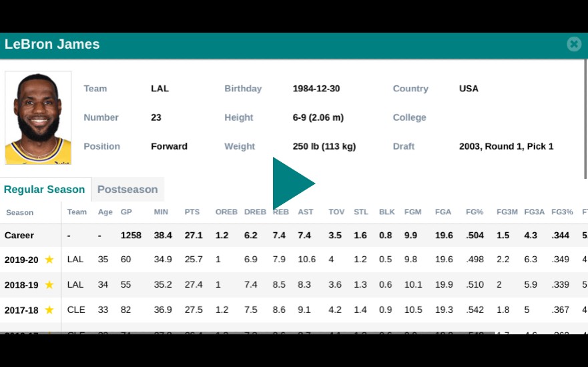Click the position value Forward
Image resolution: width=588 pixels, height=367 pixels.
click(x=169, y=146)
